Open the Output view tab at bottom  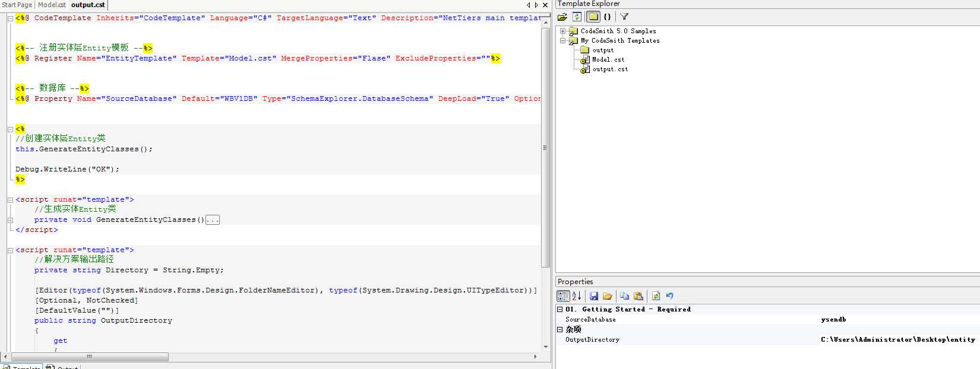(62, 367)
